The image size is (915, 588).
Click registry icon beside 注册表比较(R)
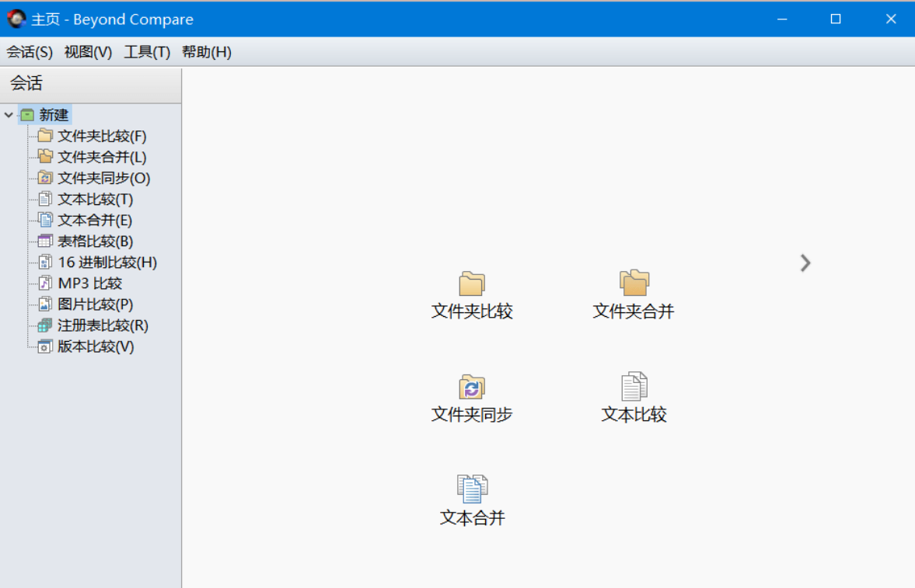coord(45,325)
